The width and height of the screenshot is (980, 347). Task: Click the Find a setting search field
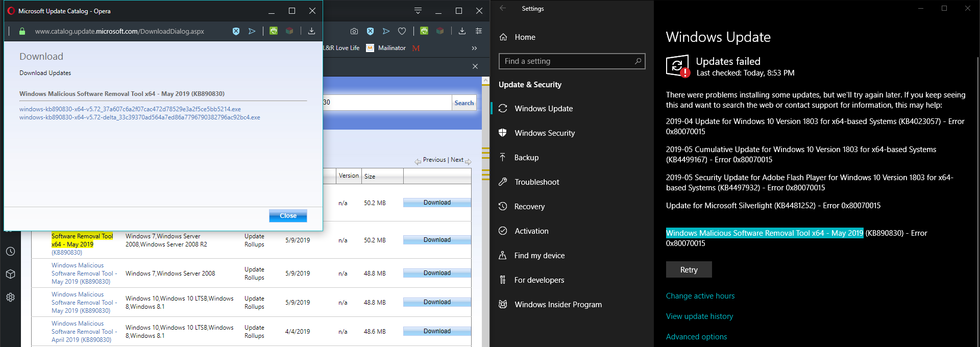(572, 61)
